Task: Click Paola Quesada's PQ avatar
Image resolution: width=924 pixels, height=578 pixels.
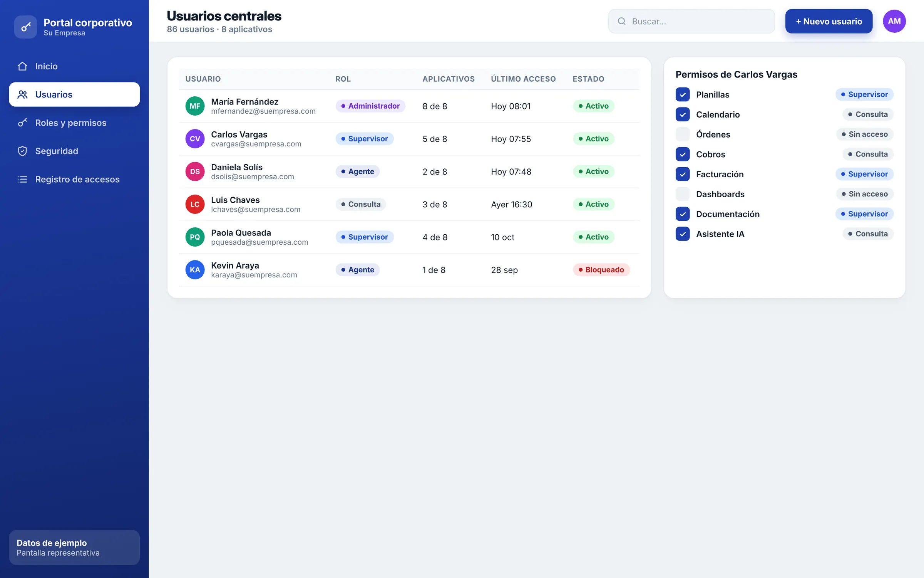Action: click(195, 237)
